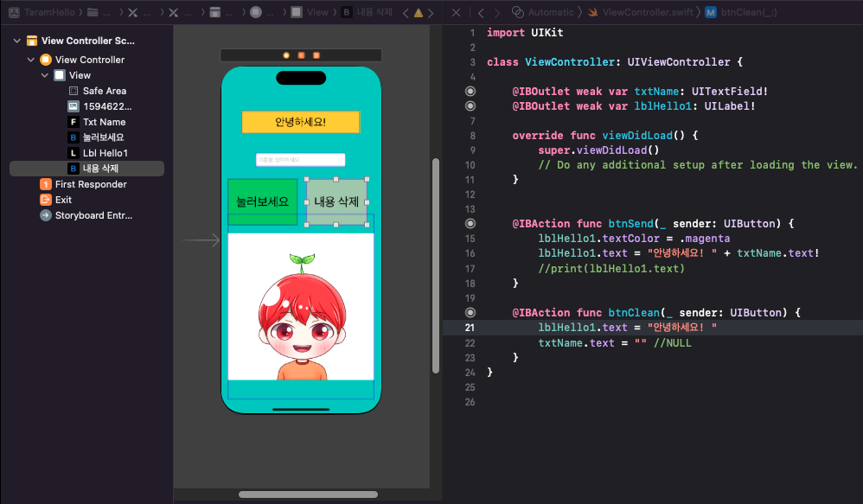This screenshot has height=504, width=863.
Task: Select Safe Area in document outline
Action: 87,91
